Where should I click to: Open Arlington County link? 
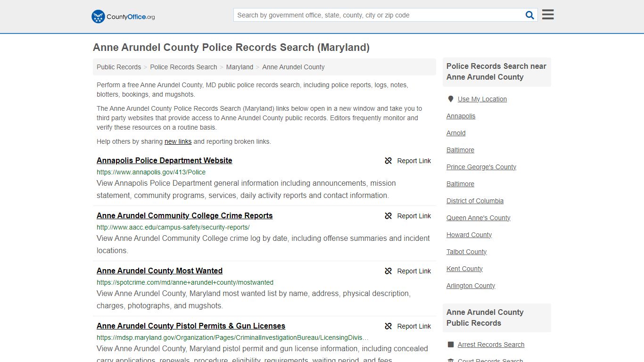(471, 286)
